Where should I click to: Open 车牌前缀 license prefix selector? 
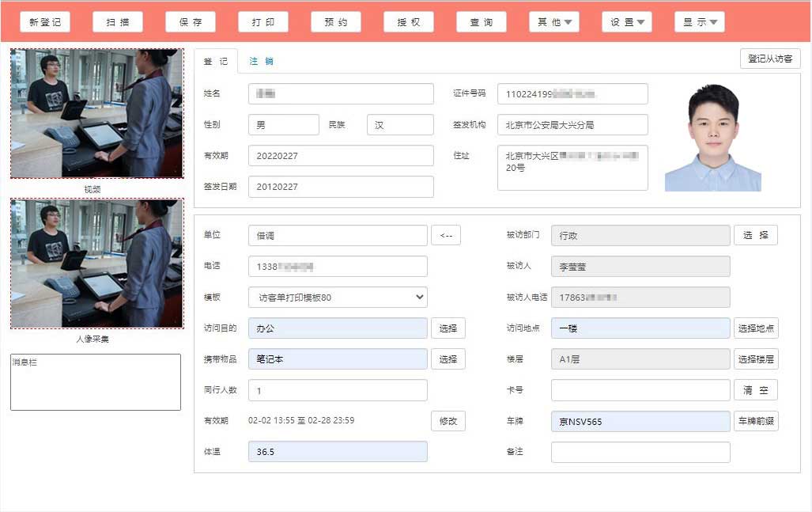tap(756, 421)
